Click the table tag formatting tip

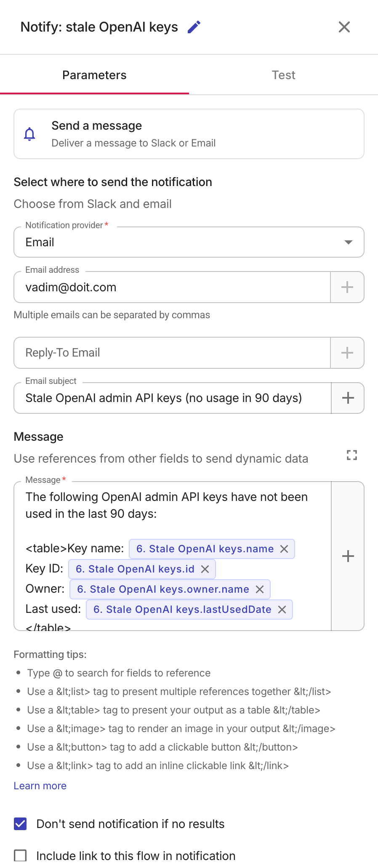click(x=174, y=710)
